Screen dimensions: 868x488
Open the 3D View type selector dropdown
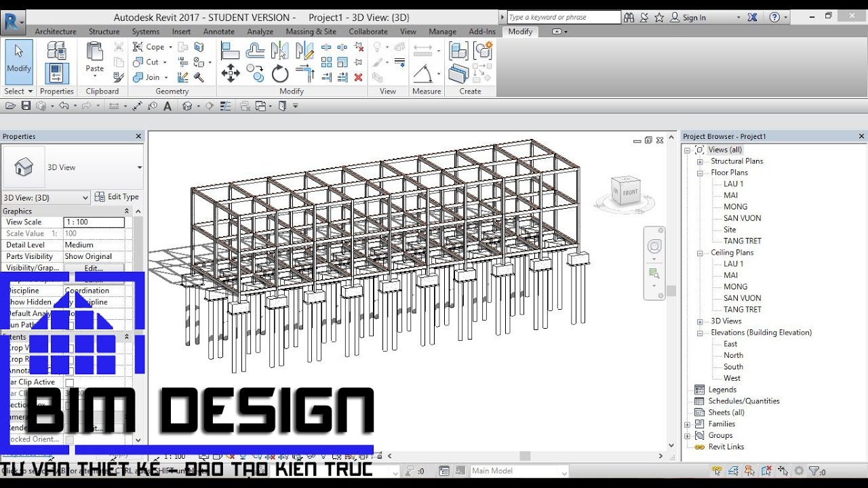[x=140, y=167]
